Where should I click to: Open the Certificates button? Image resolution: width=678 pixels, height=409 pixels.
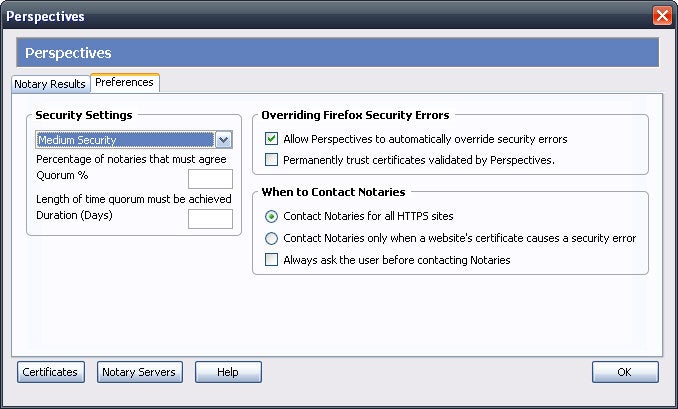point(50,372)
